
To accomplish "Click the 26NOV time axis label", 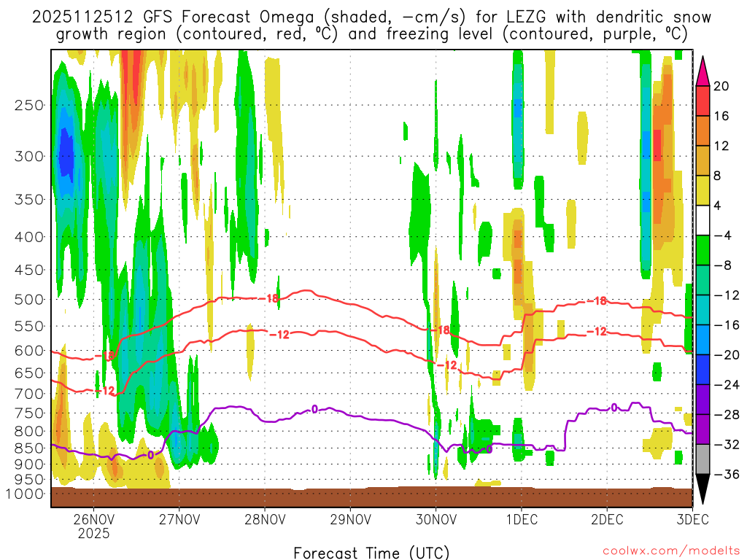I will click(x=94, y=519).
